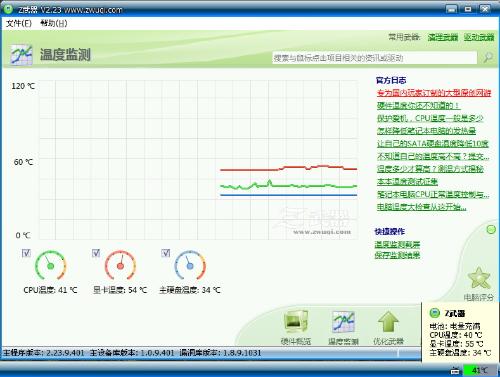Click the tray device icon in taskbar

pyautogui.click(x=455, y=370)
